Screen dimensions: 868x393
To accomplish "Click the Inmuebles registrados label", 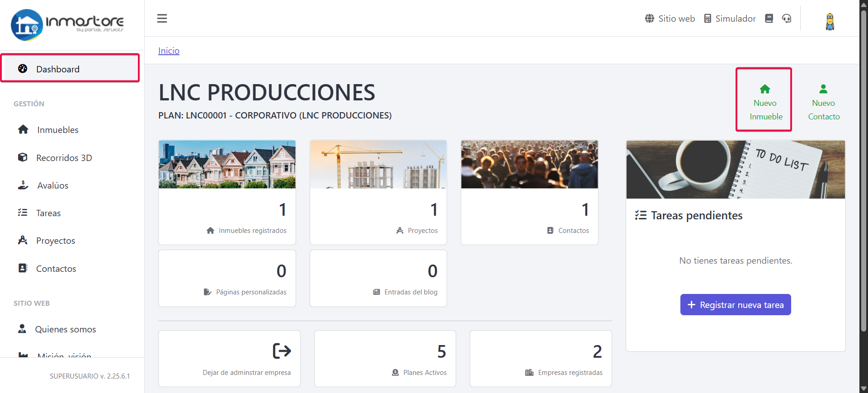I will coord(252,231).
